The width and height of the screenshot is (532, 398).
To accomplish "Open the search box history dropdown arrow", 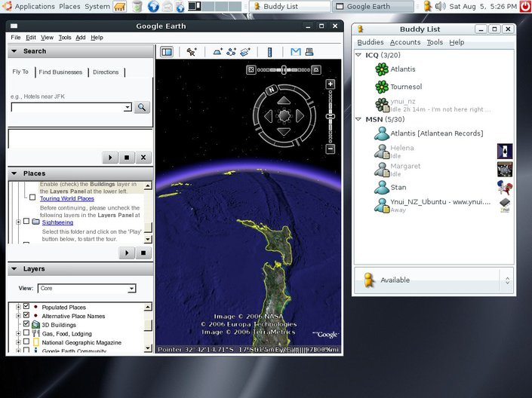I will (128, 108).
